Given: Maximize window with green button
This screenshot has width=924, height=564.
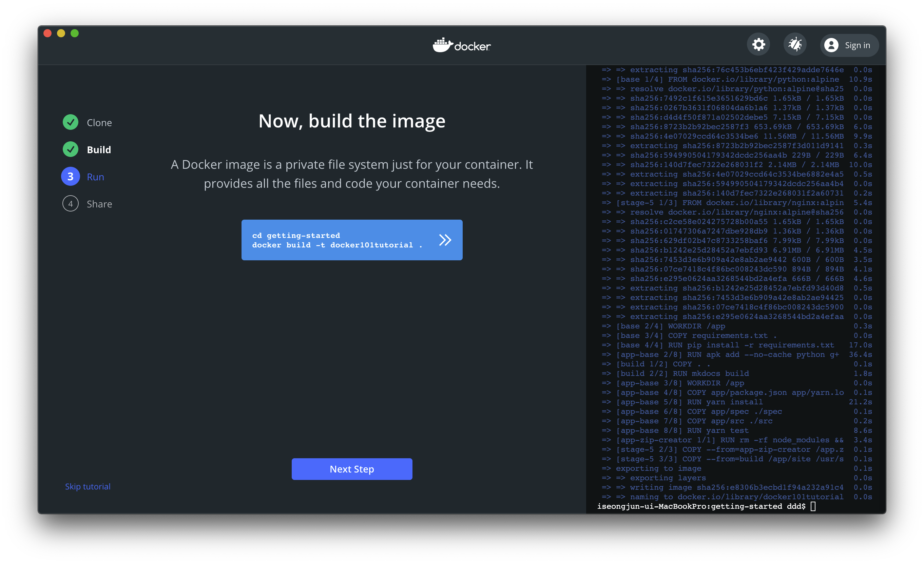Looking at the screenshot, I should (x=75, y=33).
